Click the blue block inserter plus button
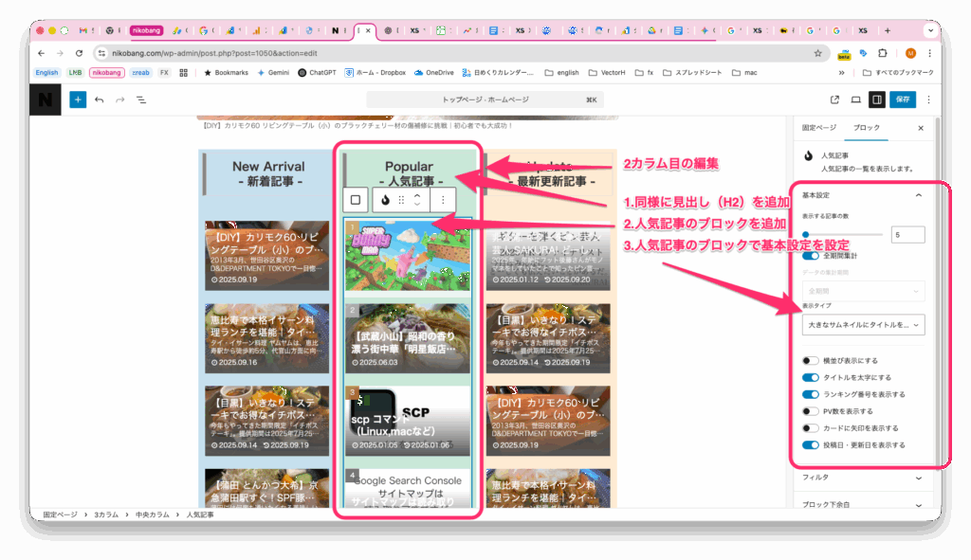Viewport: 971px width, 560px height. [78, 99]
